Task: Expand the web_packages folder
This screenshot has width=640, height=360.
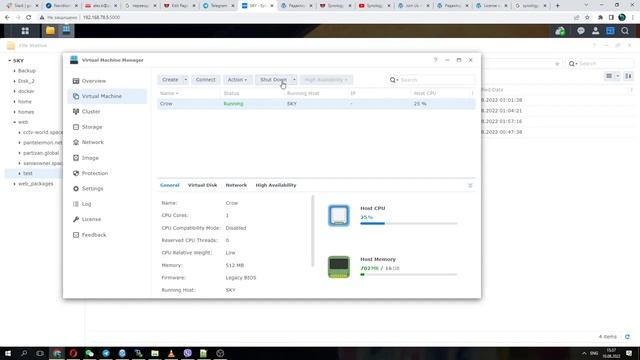Action: (15, 184)
